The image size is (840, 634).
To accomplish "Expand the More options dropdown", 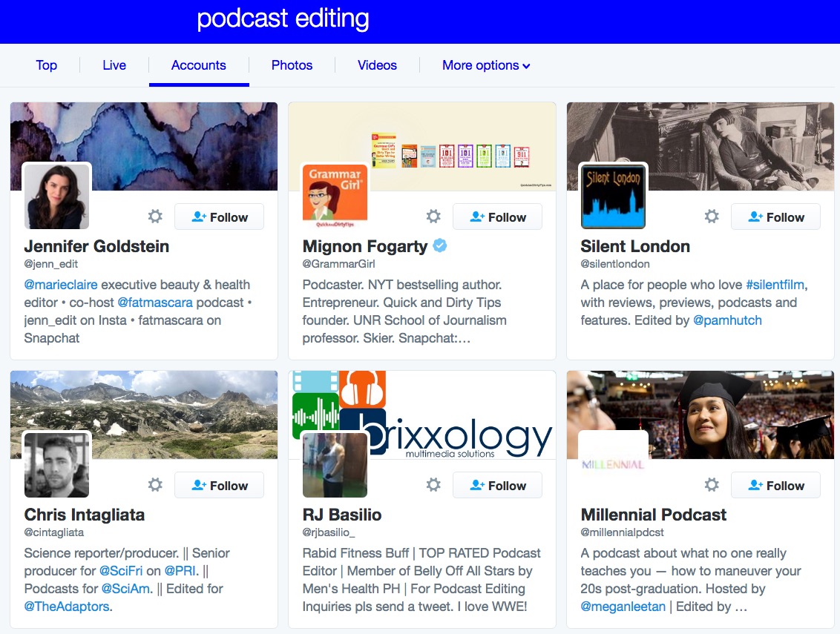I will (487, 65).
